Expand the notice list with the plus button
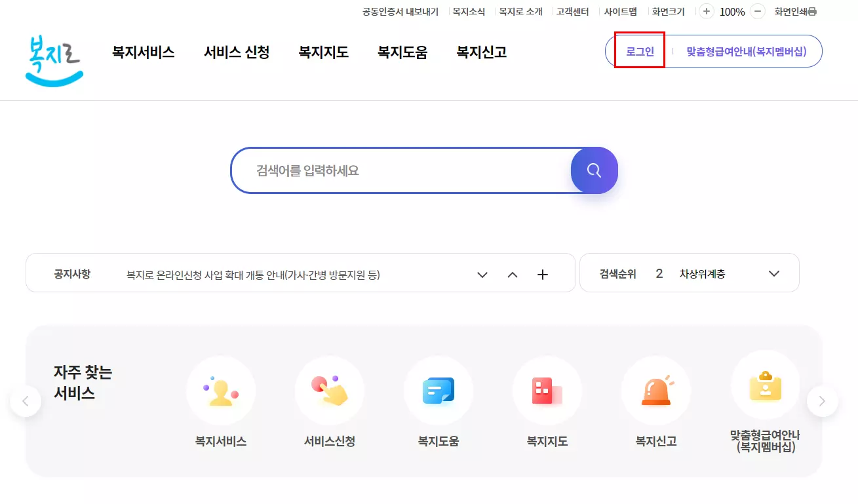The image size is (858, 504). point(542,274)
